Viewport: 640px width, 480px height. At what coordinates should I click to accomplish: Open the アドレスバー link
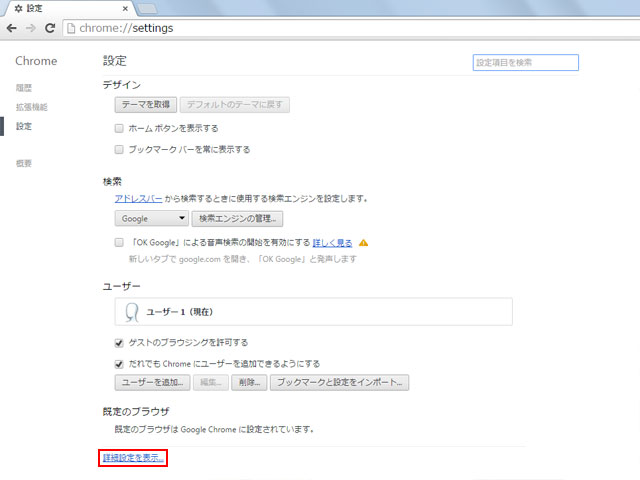coord(138,199)
